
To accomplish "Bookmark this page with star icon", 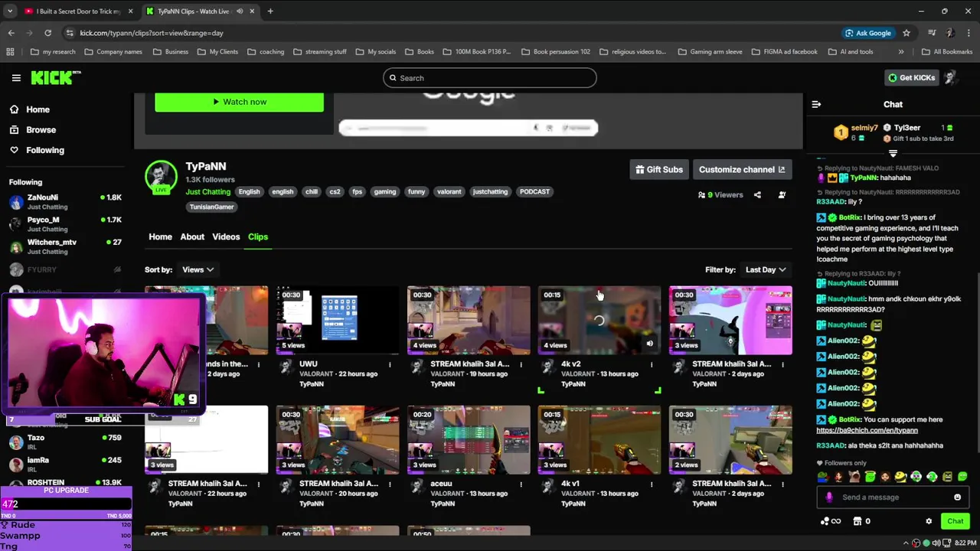I will (906, 33).
